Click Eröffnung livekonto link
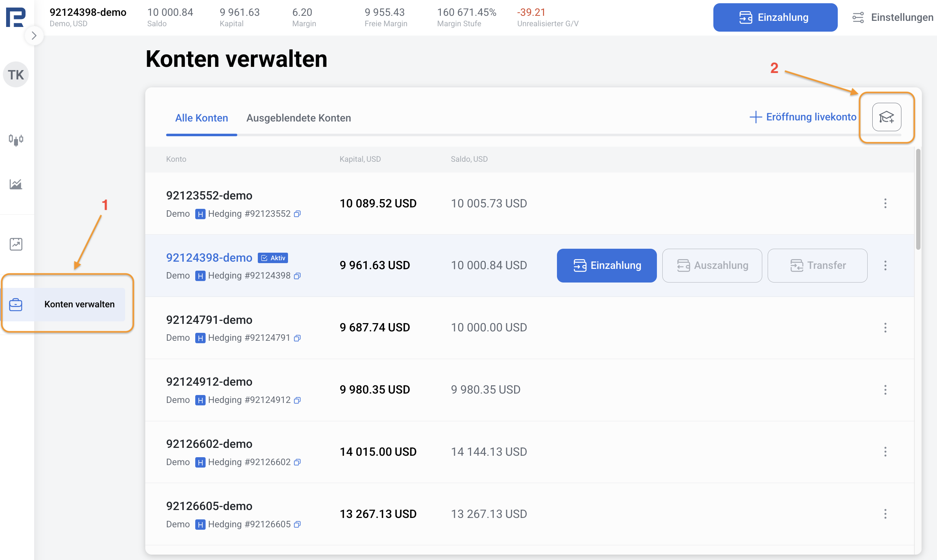Image resolution: width=937 pixels, height=560 pixels. [803, 117]
